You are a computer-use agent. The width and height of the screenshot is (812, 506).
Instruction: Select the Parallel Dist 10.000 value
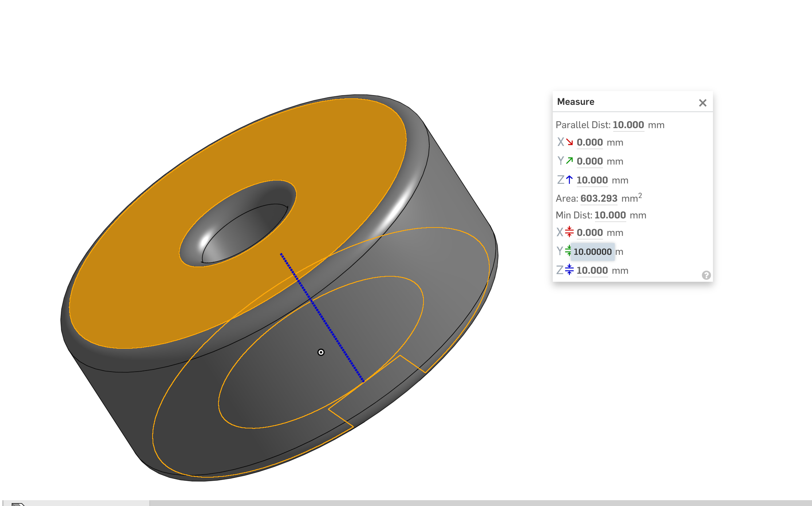tap(628, 125)
